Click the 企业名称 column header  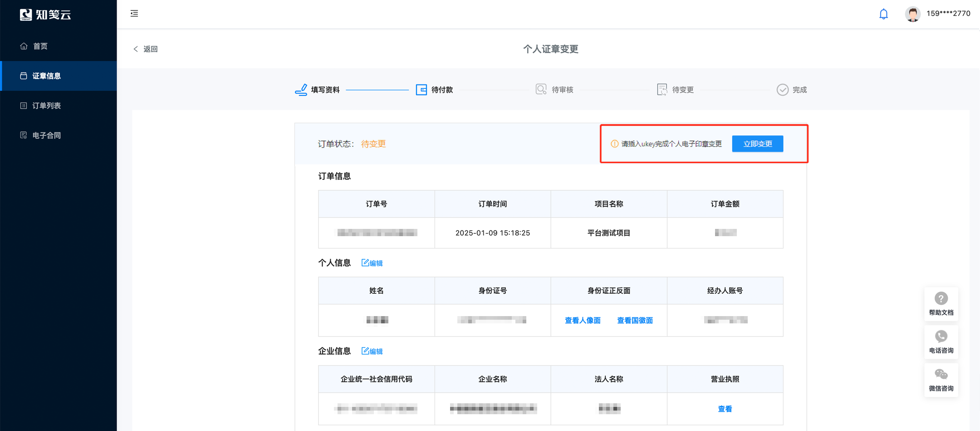(x=493, y=379)
